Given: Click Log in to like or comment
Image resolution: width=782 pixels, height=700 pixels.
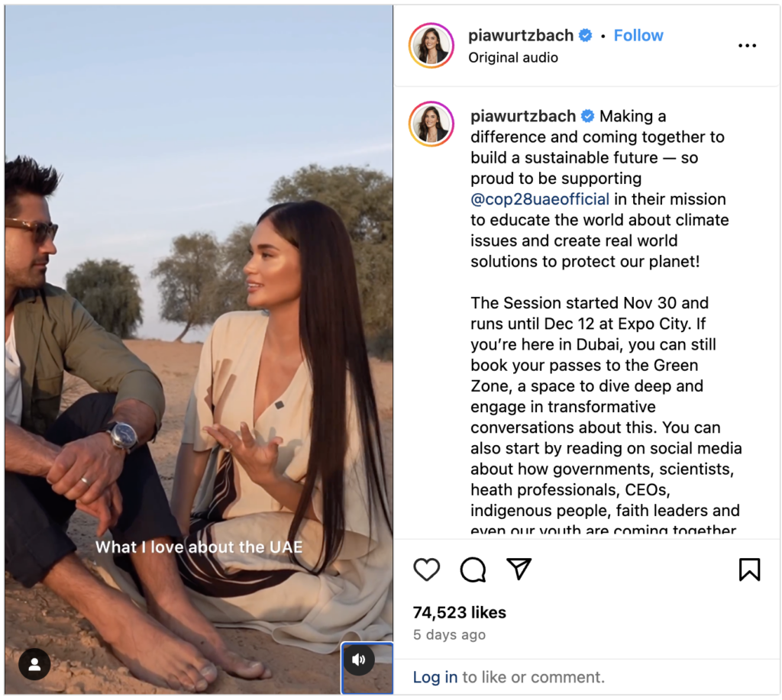Looking at the screenshot, I should pos(435,677).
